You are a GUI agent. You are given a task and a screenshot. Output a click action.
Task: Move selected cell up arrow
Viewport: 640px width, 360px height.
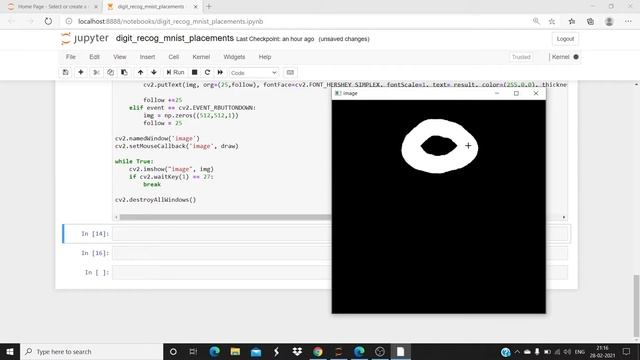(140, 72)
